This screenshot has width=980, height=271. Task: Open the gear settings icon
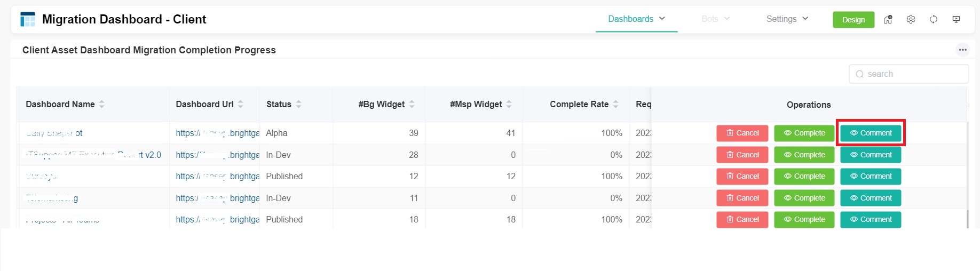(911, 19)
